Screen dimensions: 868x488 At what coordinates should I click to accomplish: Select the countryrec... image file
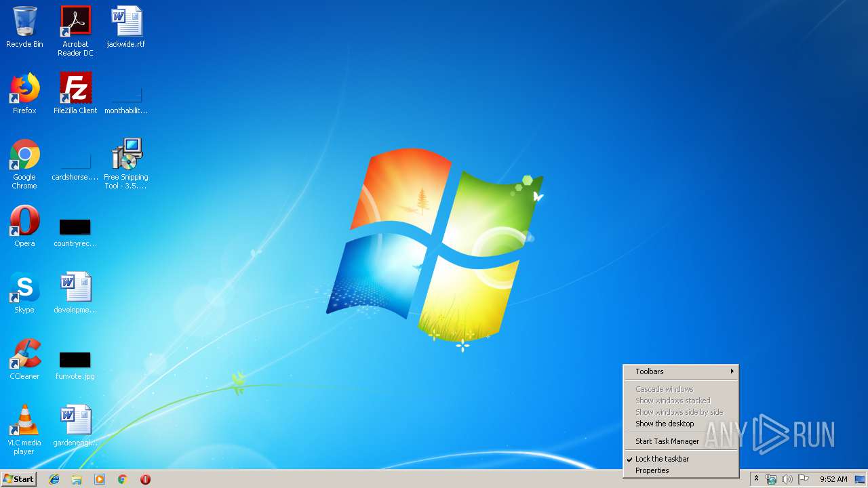pyautogui.click(x=75, y=232)
